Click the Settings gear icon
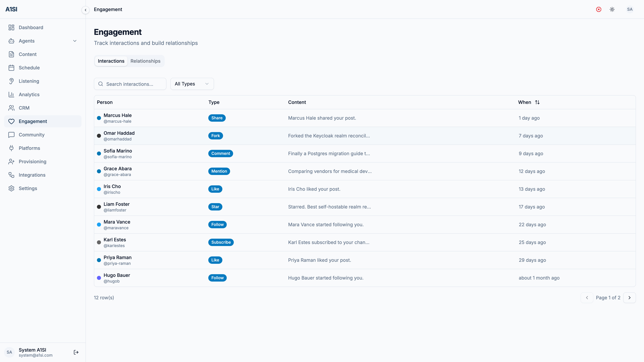Screen dimensions: 644x362 click(x=11, y=188)
